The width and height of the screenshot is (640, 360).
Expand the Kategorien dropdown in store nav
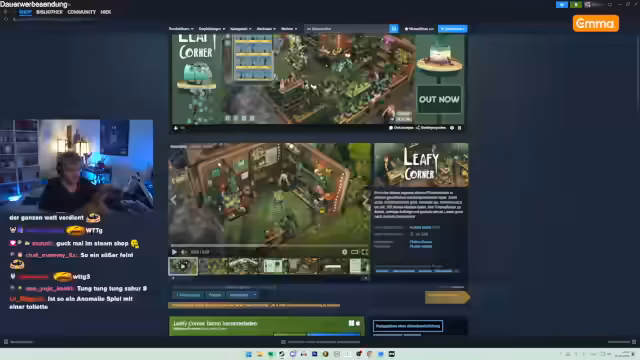240,29
